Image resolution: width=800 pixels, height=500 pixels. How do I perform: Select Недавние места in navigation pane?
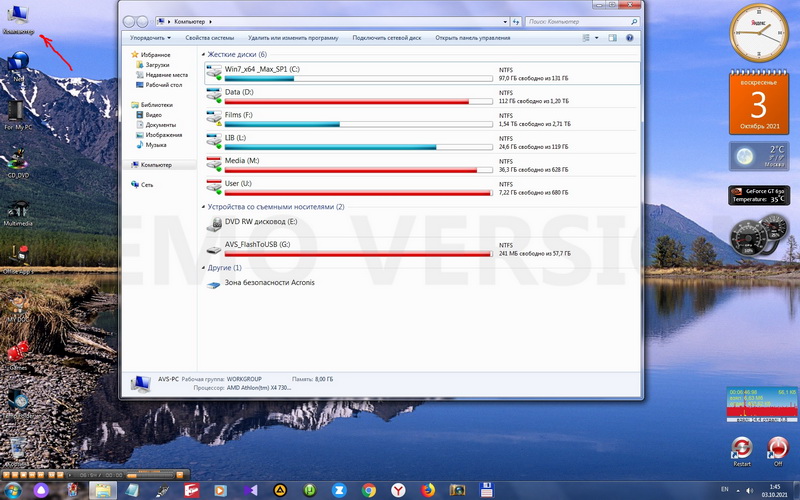[x=166, y=75]
